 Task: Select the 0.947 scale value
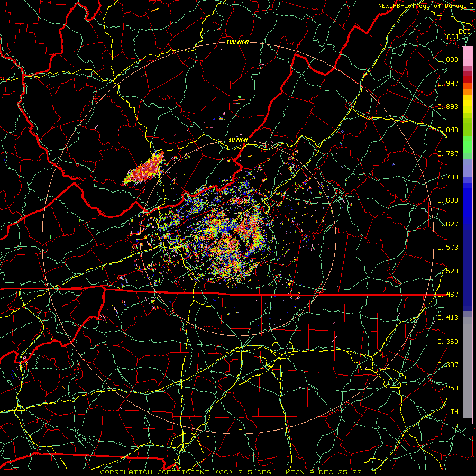coord(448,83)
